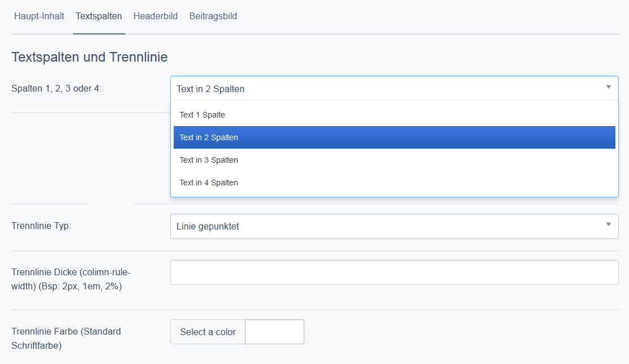Image resolution: width=629 pixels, height=364 pixels.
Task: Choose 'Text in 4 Spalten' from list
Action: tap(209, 183)
